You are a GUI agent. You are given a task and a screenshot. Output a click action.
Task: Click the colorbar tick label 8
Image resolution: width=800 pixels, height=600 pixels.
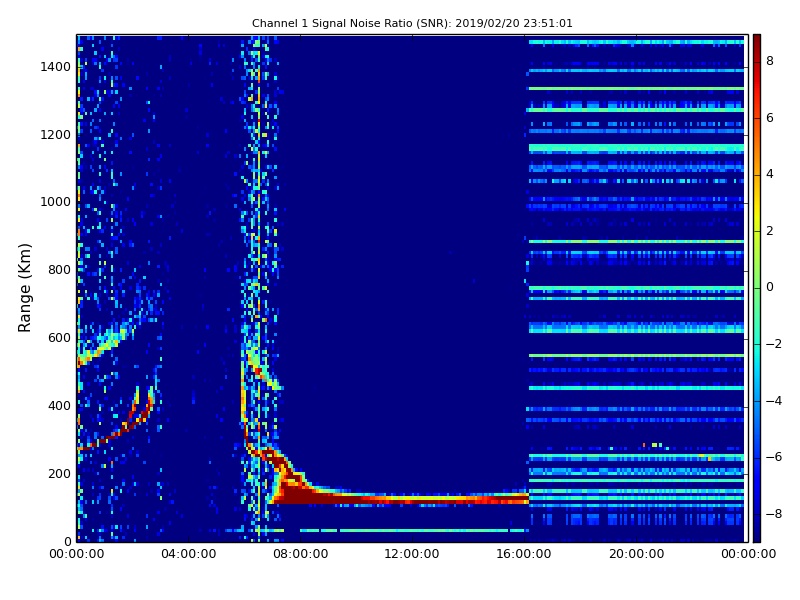(x=770, y=61)
